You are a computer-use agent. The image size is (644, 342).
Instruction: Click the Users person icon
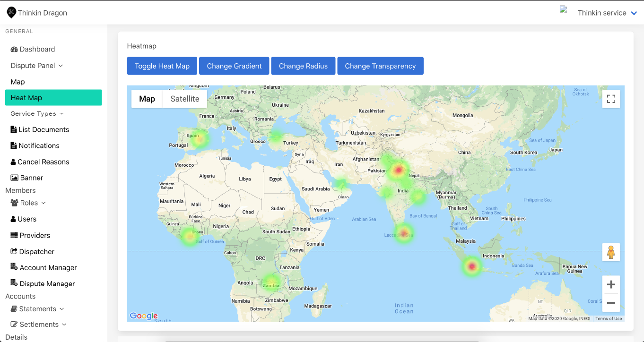click(x=13, y=219)
